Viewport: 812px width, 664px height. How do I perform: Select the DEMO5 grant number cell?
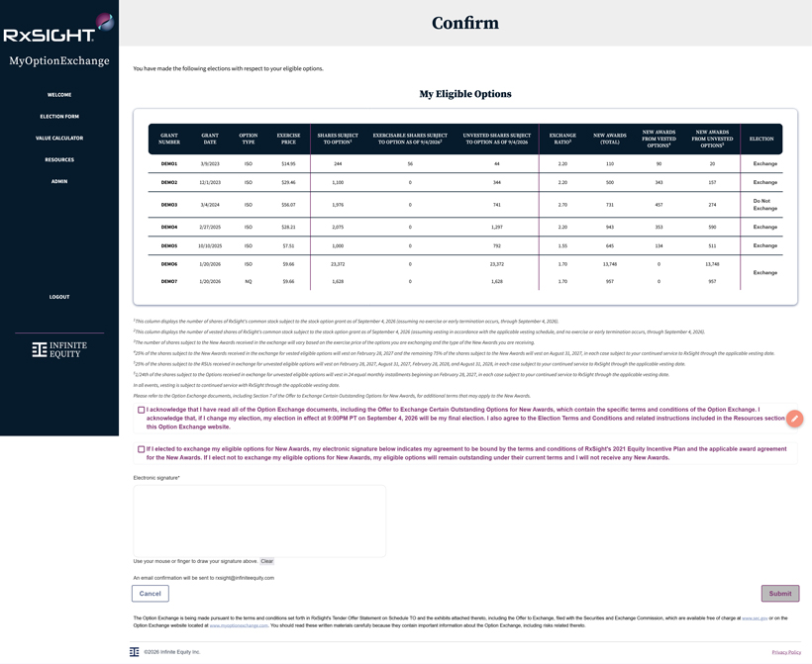(x=168, y=246)
